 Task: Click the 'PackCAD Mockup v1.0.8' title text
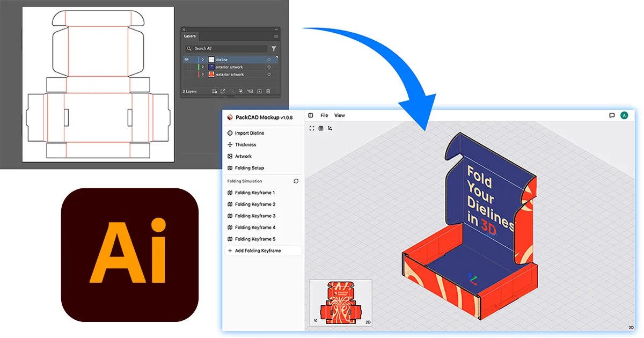(x=265, y=117)
